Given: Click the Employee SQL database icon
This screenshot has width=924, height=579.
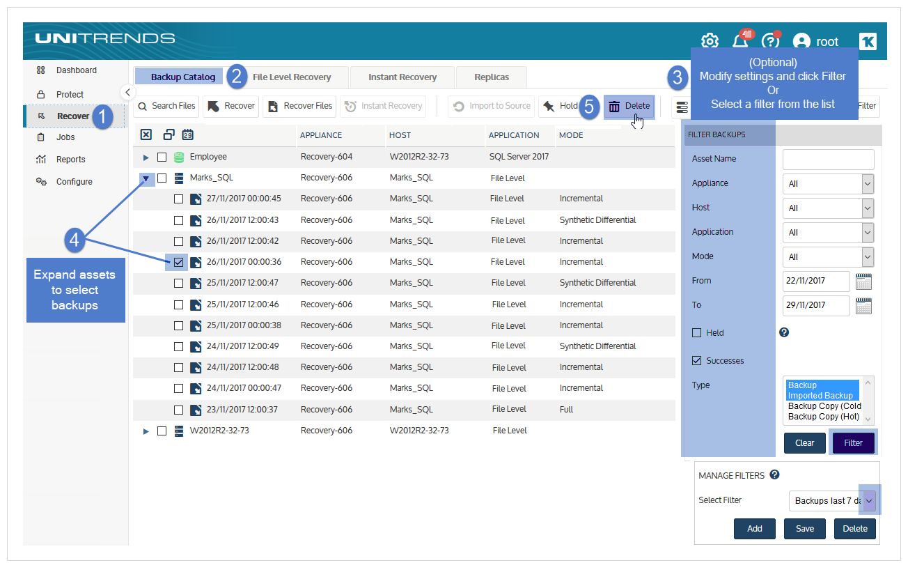Looking at the screenshot, I should [179, 157].
